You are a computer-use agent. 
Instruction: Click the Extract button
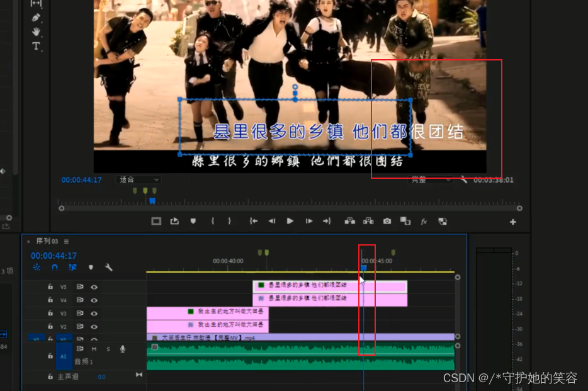[x=368, y=221]
